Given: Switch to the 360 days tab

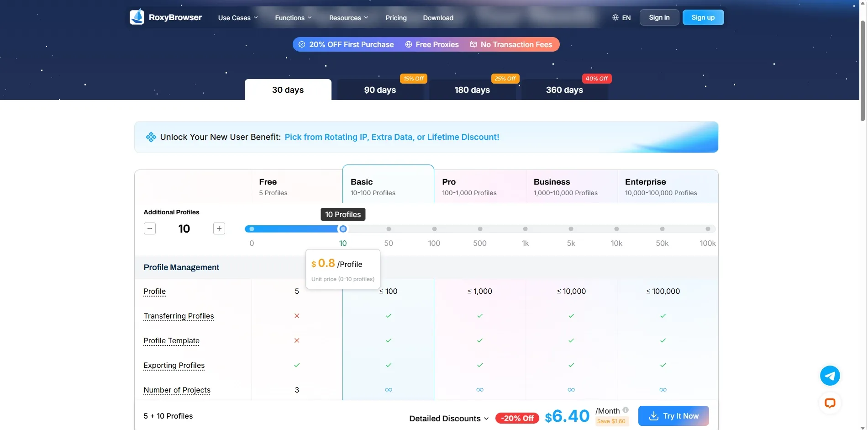Looking at the screenshot, I should coord(564,90).
